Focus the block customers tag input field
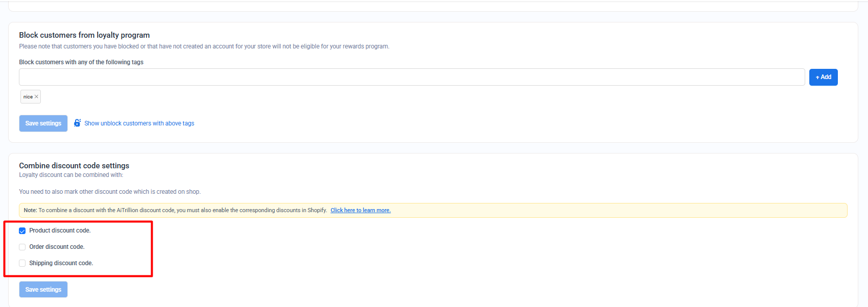The width and height of the screenshot is (868, 307). (412, 77)
